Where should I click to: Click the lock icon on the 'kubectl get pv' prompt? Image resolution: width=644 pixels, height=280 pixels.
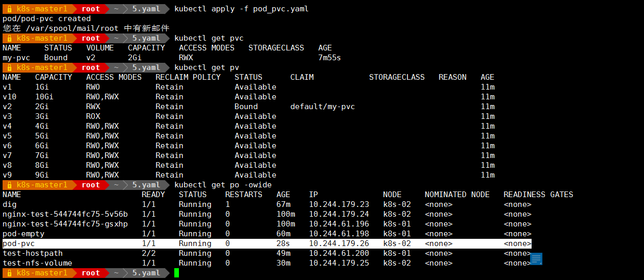[9, 67]
